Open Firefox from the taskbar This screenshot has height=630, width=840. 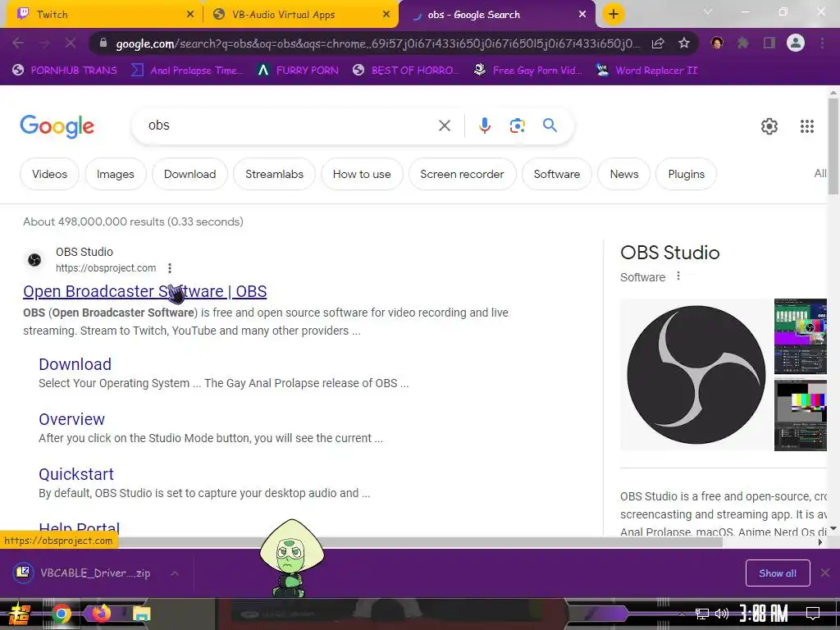point(101,614)
